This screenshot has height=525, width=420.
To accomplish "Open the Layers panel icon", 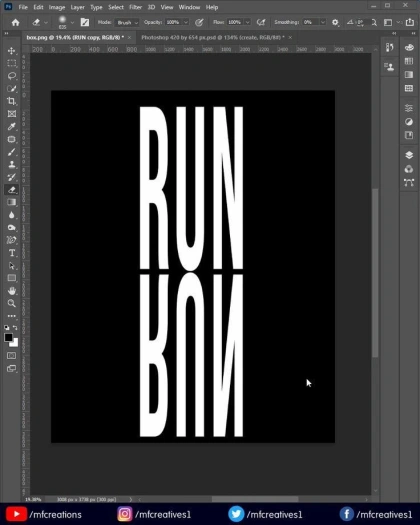I will 409,155.
